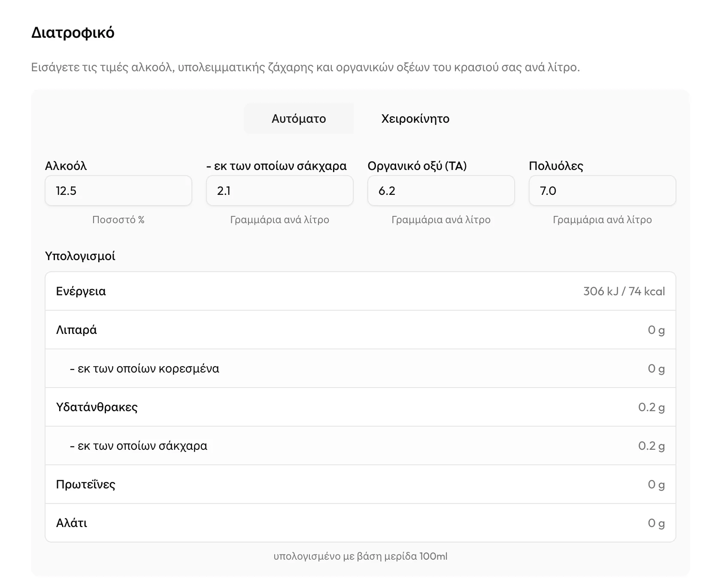Click the Ενέργεια row label

[81, 291]
